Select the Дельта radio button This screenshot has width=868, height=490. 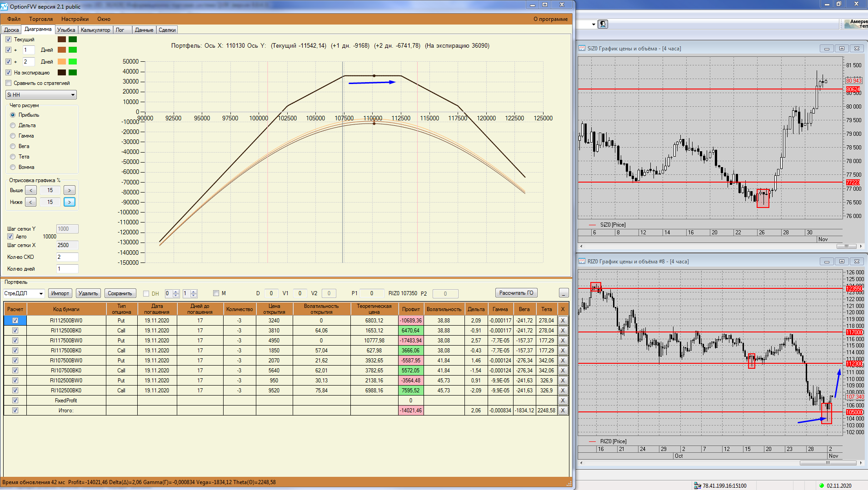(13, 125)
